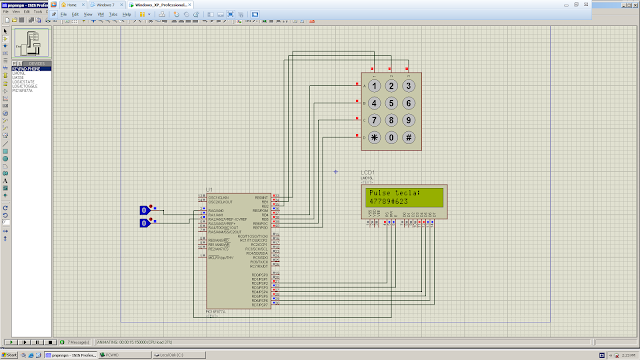Open VMware VM menu
The width and height of the screenshot is (640, 360).
pyautogui.click(x=101, y=14)
